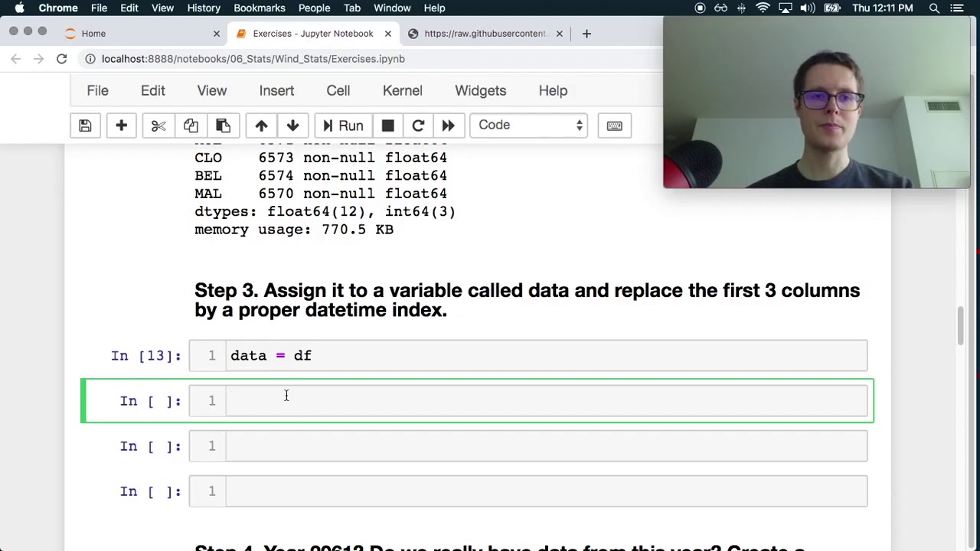This screenshot has width=980, height=551.
Task: Open the Apple menu
Action: 19,8
